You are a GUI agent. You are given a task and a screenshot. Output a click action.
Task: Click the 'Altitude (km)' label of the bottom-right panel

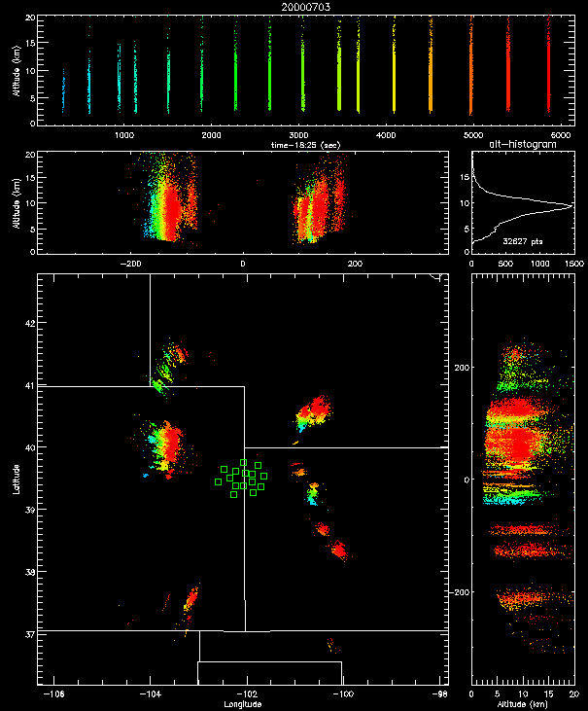tap(523, 704)
